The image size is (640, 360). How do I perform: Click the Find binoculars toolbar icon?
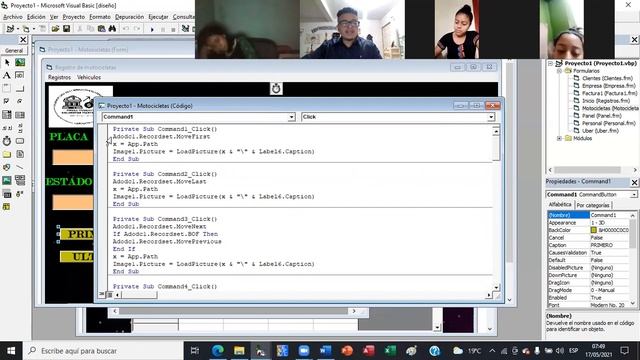112,29
